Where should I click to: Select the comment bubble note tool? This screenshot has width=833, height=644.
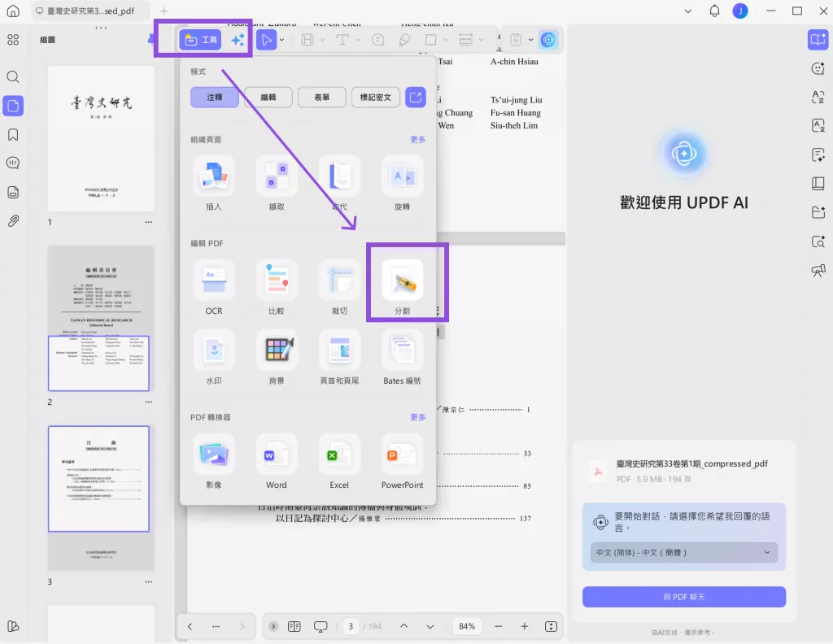377,40
